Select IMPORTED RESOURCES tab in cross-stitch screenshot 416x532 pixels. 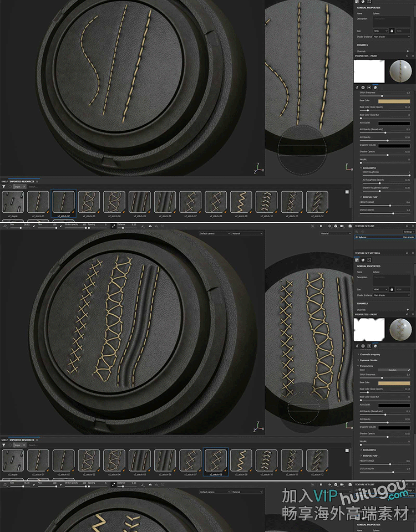click(22, 440)
